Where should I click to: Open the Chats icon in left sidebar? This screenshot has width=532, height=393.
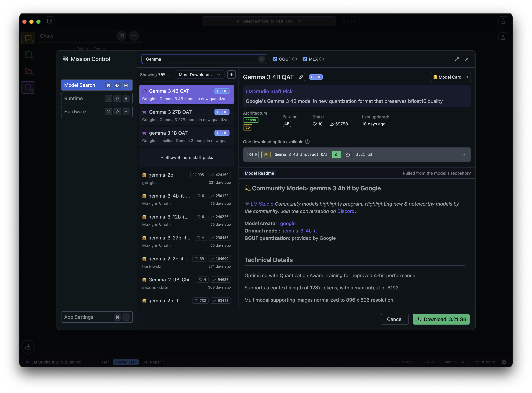tap(28, 38)
